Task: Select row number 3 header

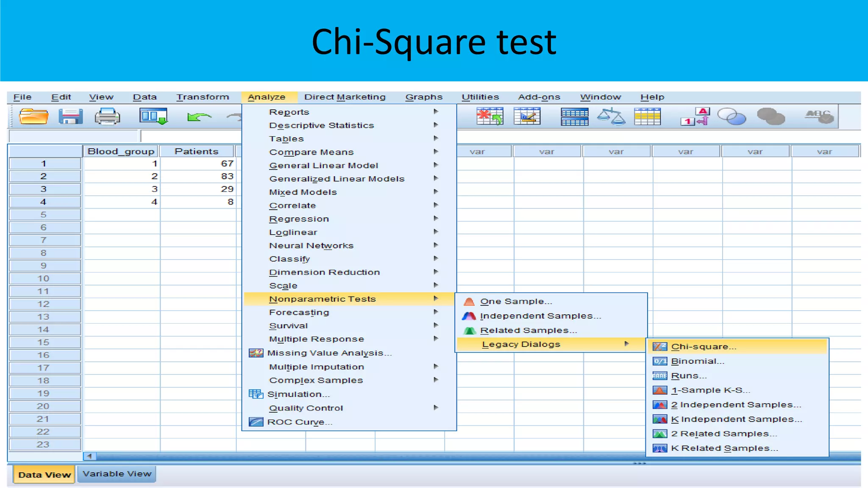Action: 45,189
